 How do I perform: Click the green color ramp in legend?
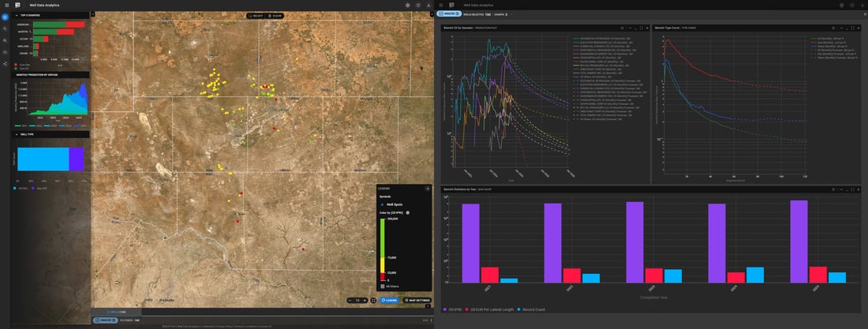click(382, 237)
